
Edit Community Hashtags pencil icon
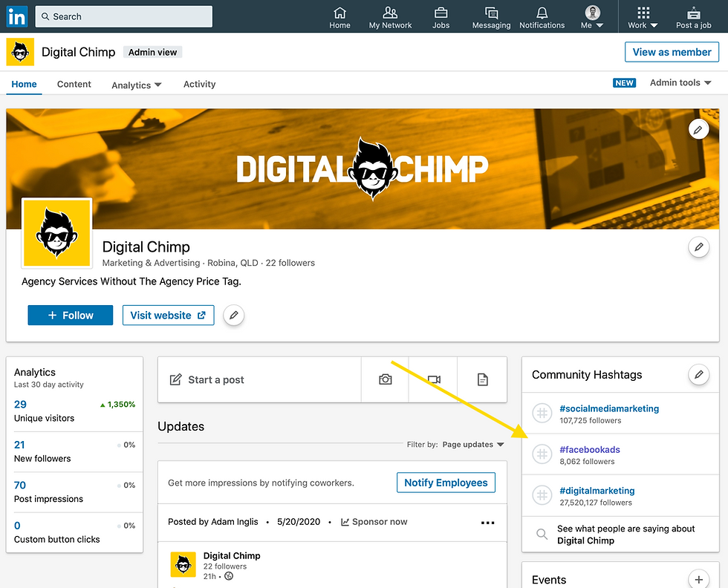coord(698,374)
